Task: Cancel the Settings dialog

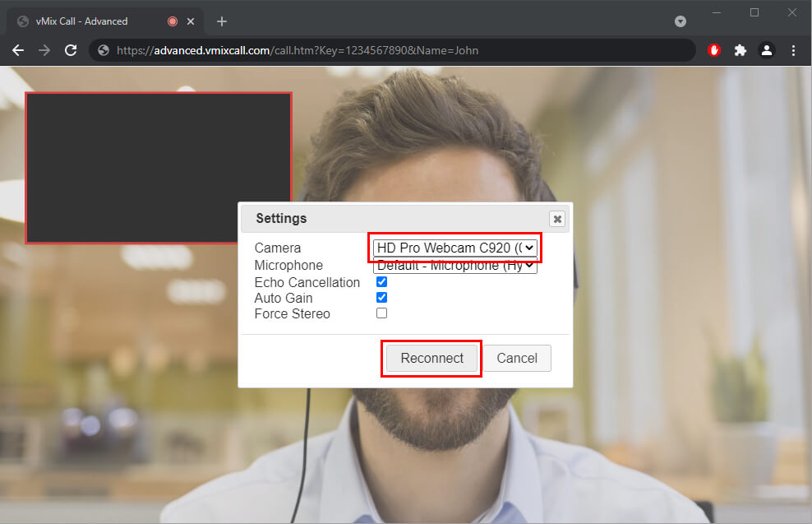Action: pyautogui.click(x=517, y=358)
